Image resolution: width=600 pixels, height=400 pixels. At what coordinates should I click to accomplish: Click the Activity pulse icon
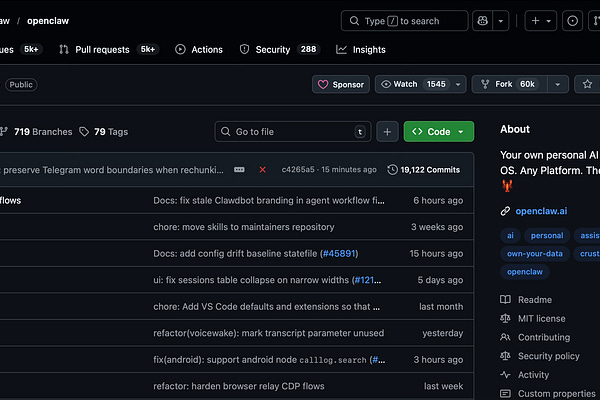(505, 375)
